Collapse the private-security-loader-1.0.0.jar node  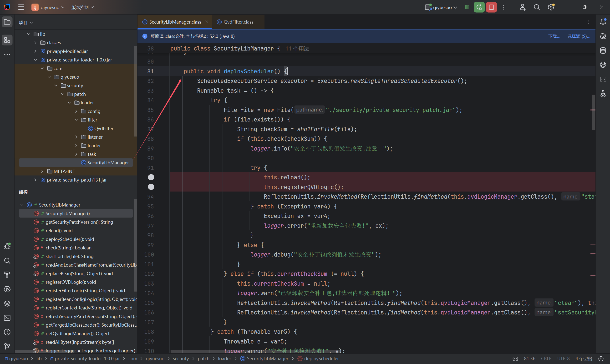36,60
